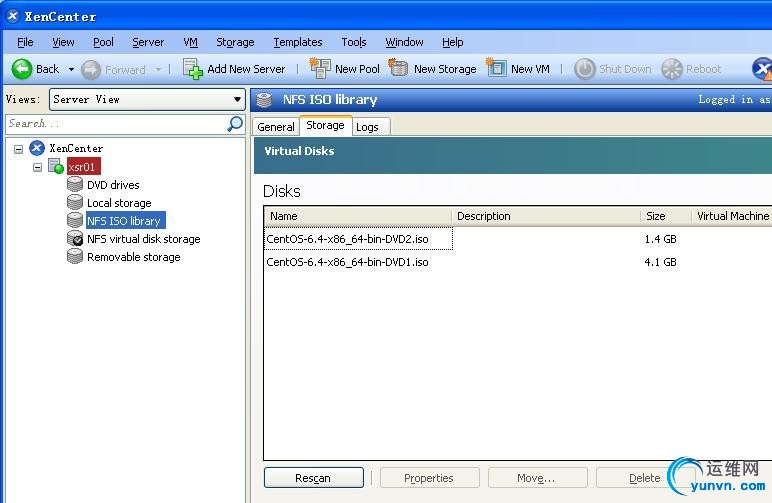The width and height of the screenshot is (772, 503).
Task: Open the VM menu
Action: point(191,42)
